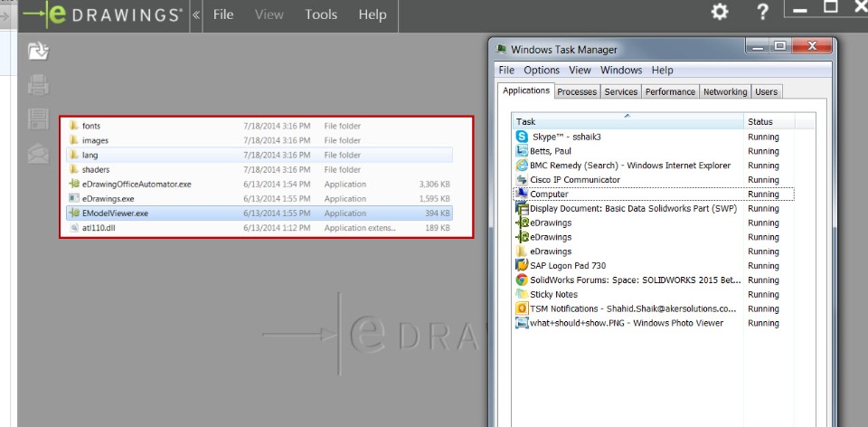Sort by the Task column header
868x427 pixels.
coord(628,121)
